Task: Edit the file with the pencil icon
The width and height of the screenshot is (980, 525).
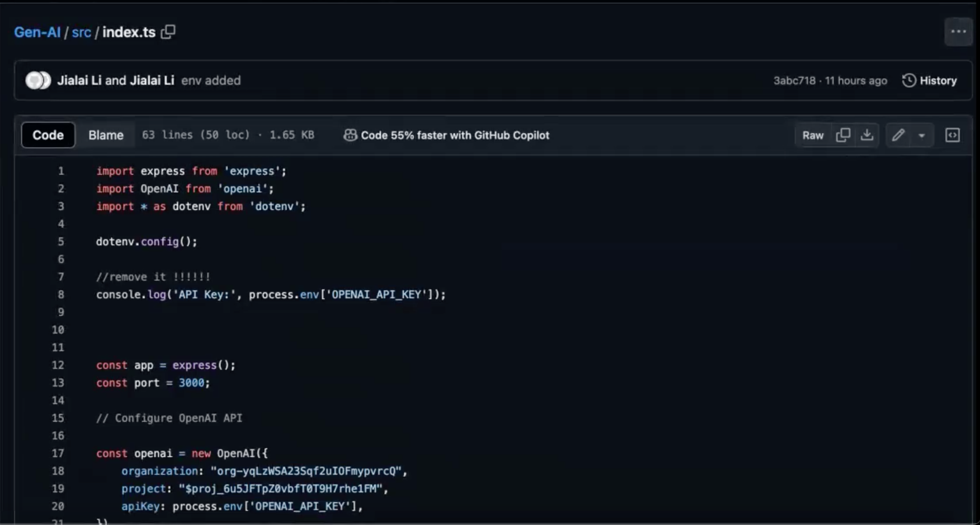Action: 898,135
